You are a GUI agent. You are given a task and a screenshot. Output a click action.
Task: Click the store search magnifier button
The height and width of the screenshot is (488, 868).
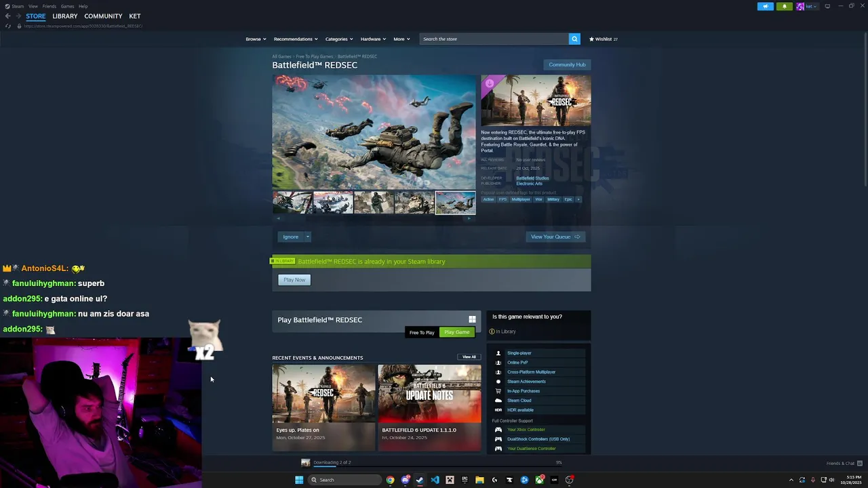(574, 39)
